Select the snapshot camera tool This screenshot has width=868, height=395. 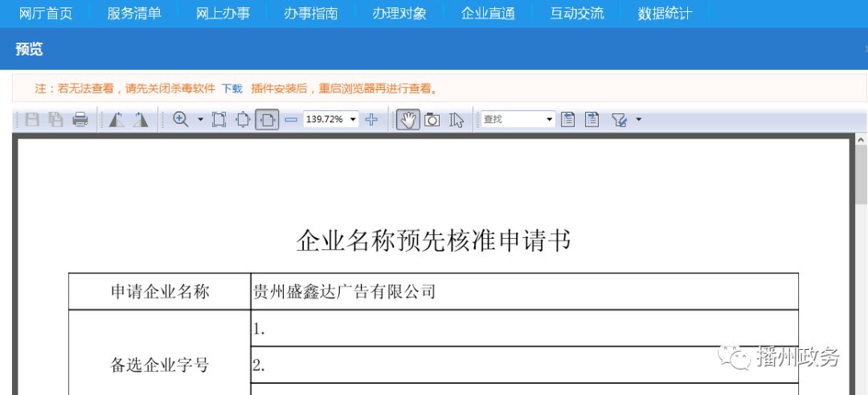tap(432, 120)
